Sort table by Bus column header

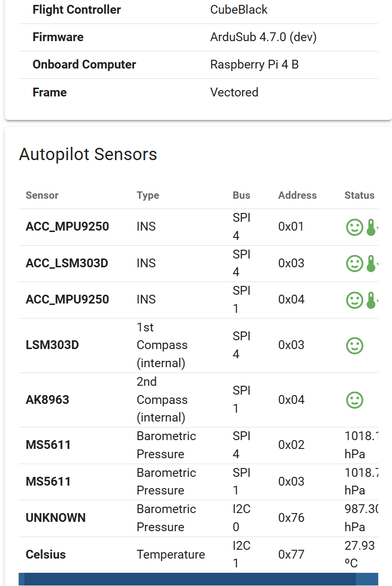coord(241,195)
